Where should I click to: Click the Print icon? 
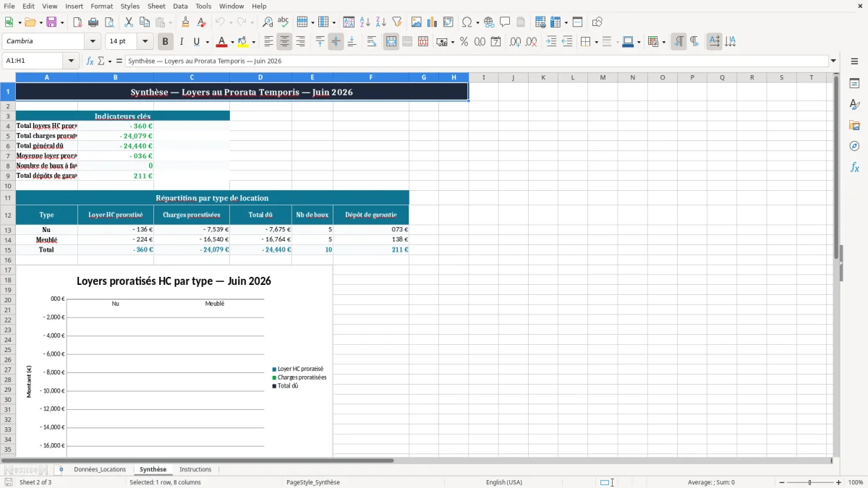(93, 22)
